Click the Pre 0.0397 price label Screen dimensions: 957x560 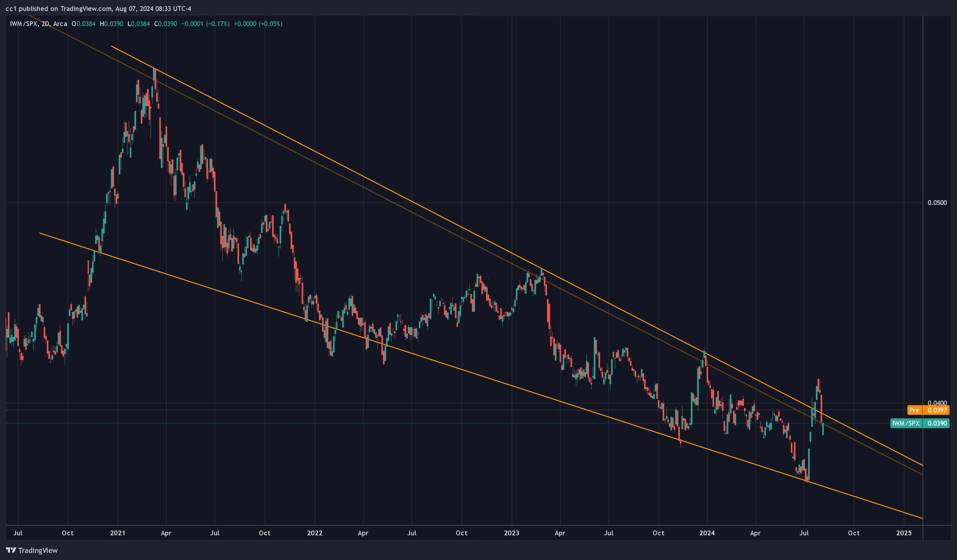(928, 410)
